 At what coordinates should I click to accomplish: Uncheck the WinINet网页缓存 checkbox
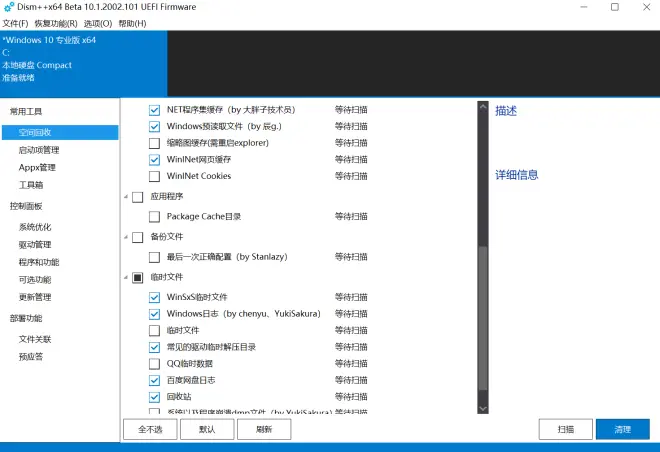(154, 160)
